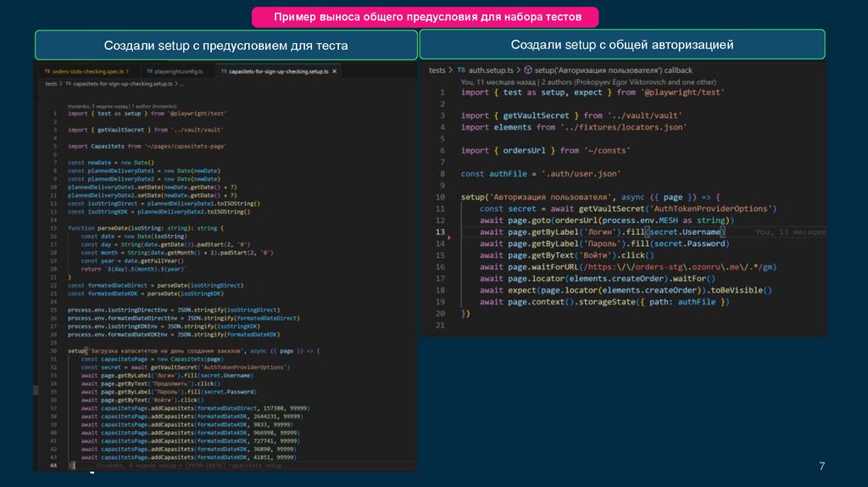Click the setup callback symbol icon in breadcrumb
The image size is (868, 487).
(527, 70)
